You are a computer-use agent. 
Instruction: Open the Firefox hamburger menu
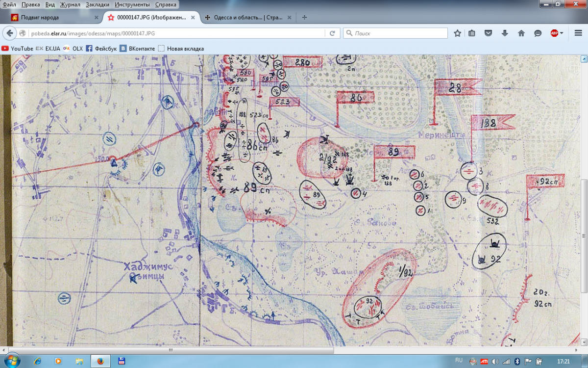click(x=578, y=33)
